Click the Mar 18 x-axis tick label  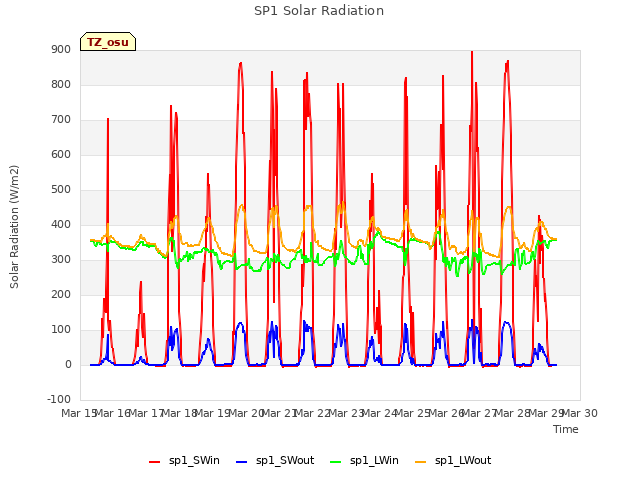(x=180, y=413)
